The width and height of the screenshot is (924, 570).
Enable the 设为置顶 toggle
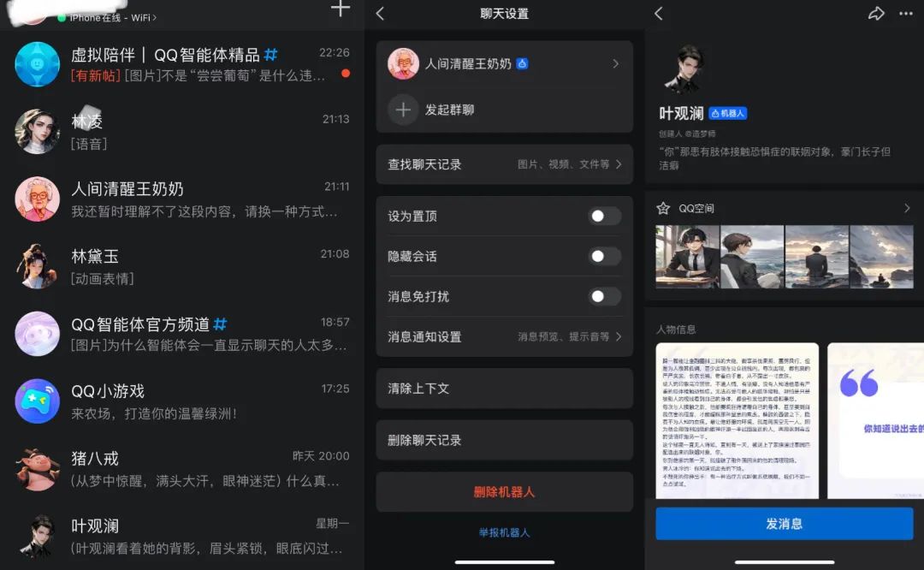[x=605, y=217]
